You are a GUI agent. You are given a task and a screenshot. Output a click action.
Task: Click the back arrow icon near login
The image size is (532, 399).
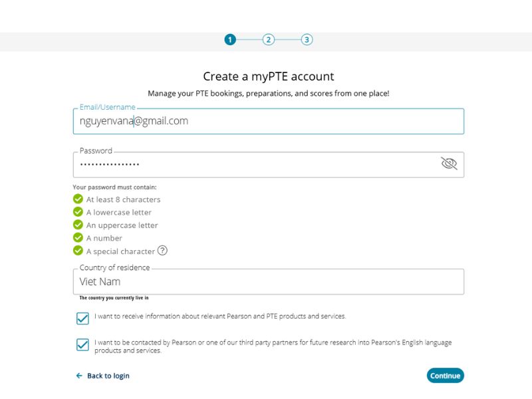click(79, 376)
